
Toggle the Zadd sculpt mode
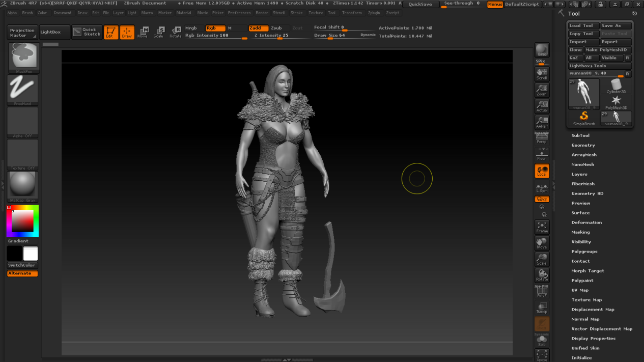[258, 28]
